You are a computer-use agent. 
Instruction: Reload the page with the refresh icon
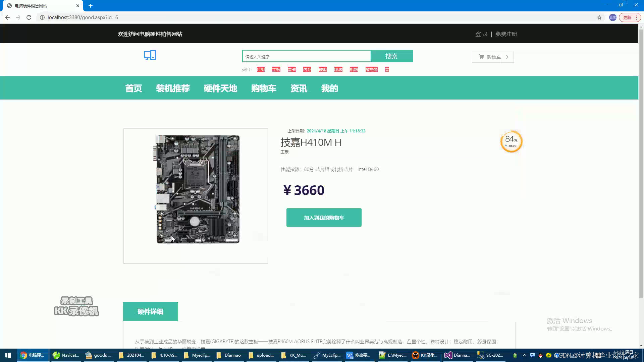tap(29, 17)
